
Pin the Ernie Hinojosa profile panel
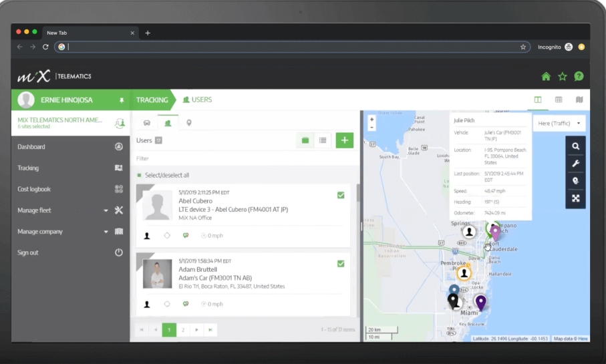(x=122, y=100)
